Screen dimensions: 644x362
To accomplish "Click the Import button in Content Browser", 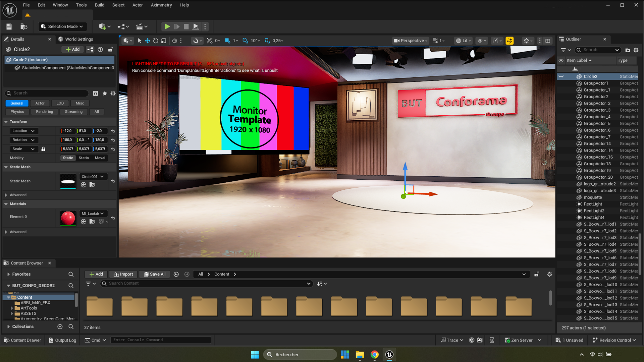I will [x=123, y=274].
